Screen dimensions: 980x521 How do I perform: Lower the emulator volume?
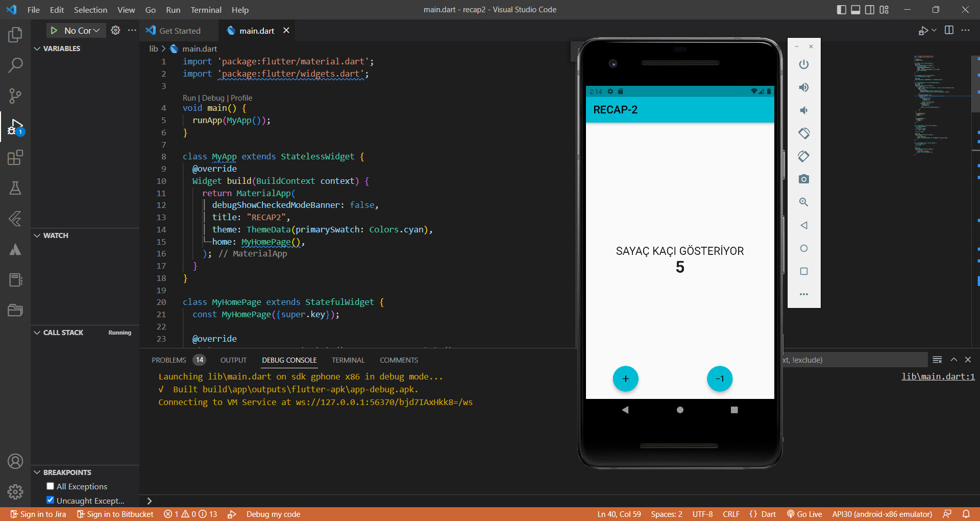(x=803, y=110)
